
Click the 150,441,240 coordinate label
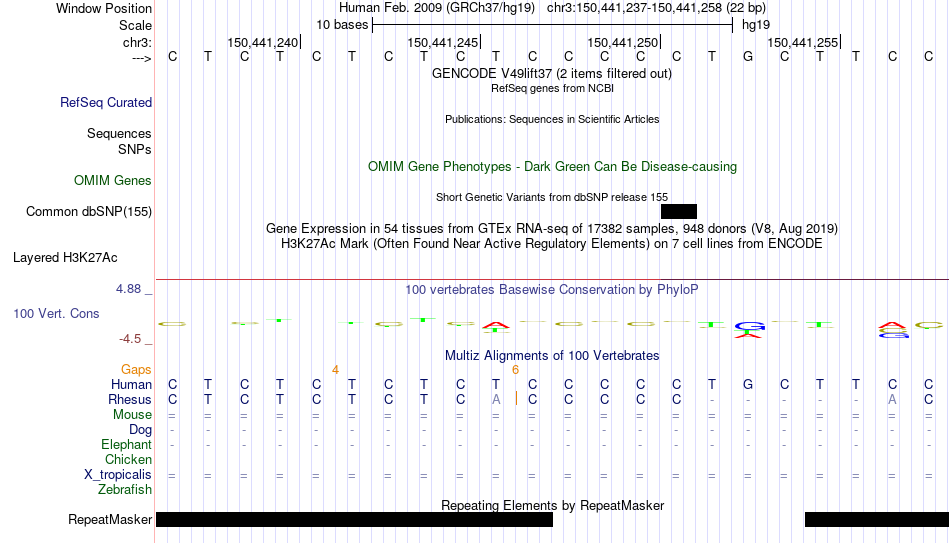tap(262, 42)
